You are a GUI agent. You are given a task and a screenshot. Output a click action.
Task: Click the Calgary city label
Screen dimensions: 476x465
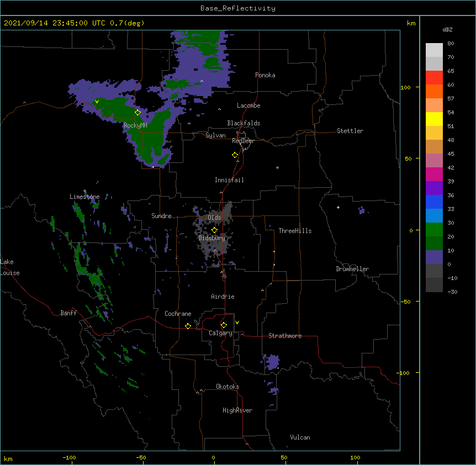pyautogui.click(x=220, y=333)
